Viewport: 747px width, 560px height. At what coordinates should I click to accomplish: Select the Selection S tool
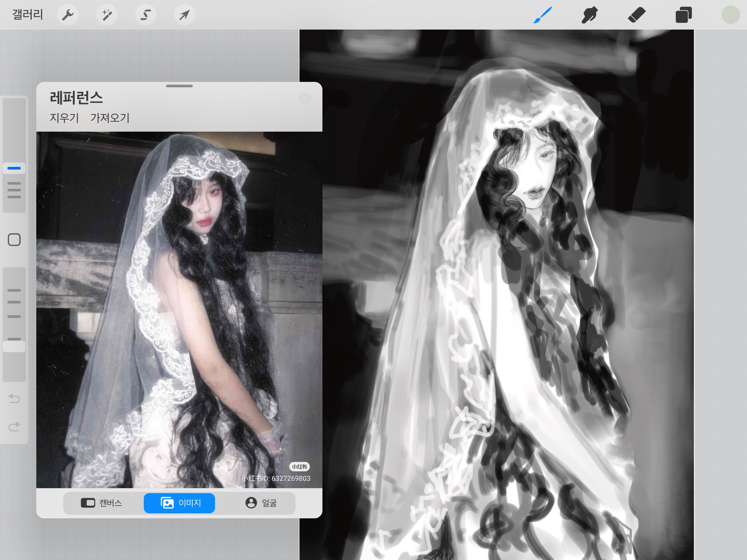[146, 15]
